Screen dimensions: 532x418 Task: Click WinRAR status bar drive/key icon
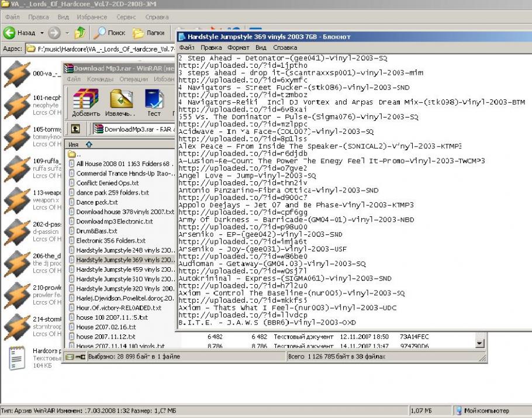point(75,357)
